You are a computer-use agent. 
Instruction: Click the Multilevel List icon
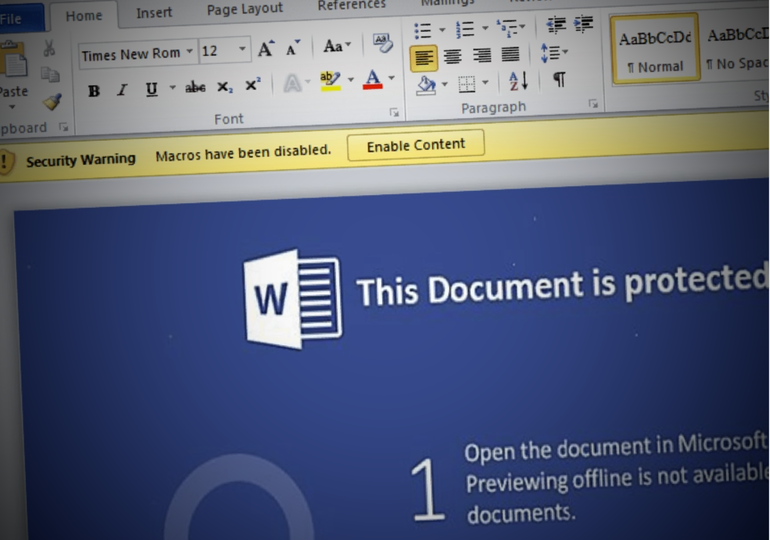click(507, 27)
